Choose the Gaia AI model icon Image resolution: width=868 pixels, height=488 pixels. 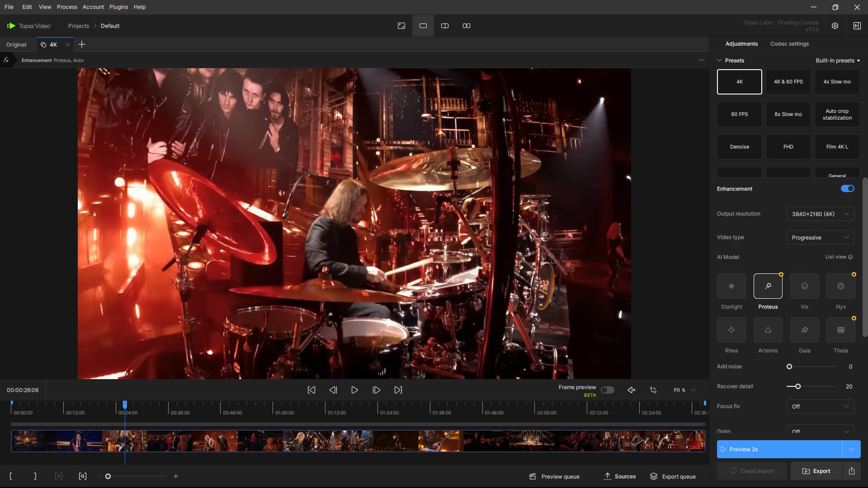[x=804, y=330]
